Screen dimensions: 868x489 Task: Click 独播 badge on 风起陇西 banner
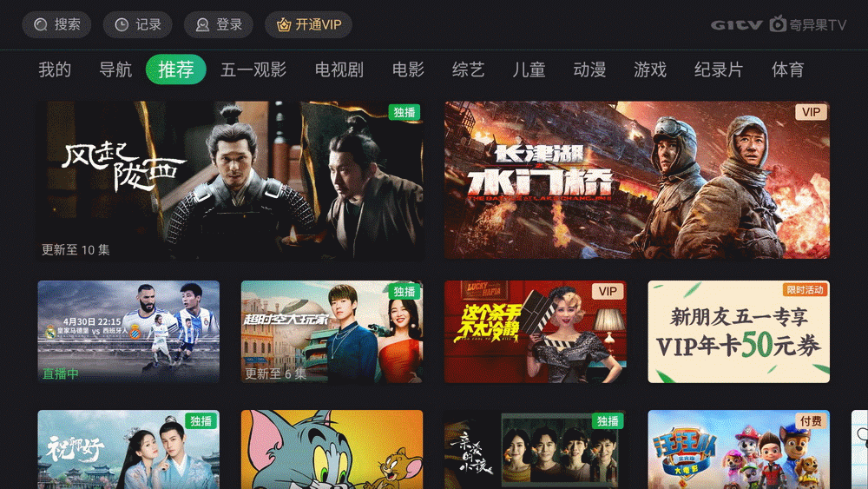point(404,112)
